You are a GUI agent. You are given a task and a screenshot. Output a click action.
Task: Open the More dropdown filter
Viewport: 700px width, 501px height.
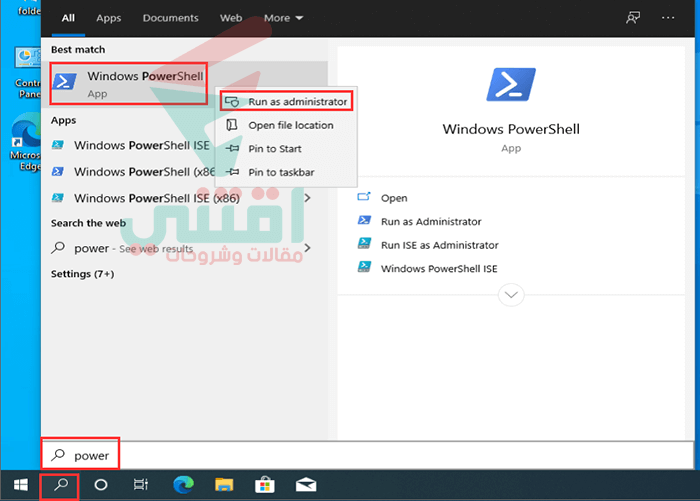coord(283,18)
